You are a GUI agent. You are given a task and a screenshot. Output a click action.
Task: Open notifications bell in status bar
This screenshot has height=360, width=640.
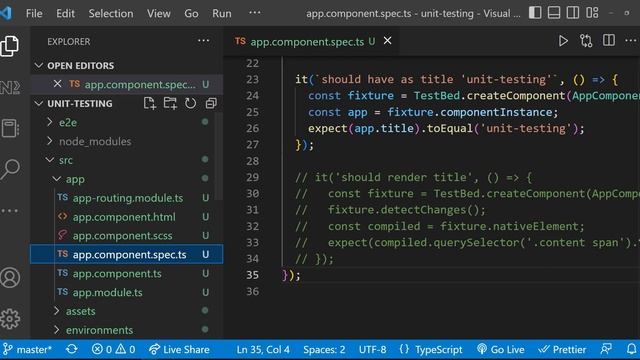pyautogui.click(x=631, y=349)
